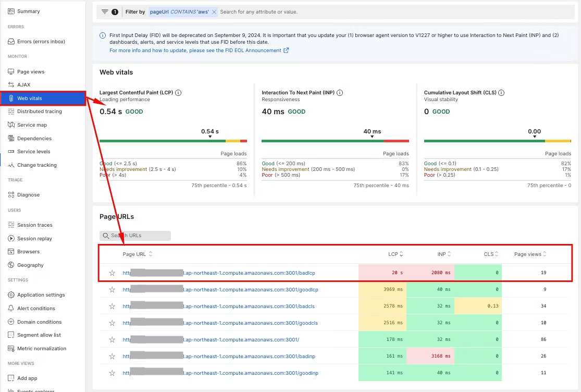Open the /goodlcp page URL link

[x=220, y=290]
